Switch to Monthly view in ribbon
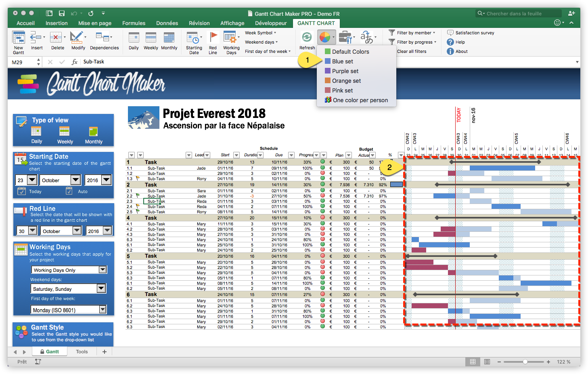The image size is (588, 374). tap(169, 38)
